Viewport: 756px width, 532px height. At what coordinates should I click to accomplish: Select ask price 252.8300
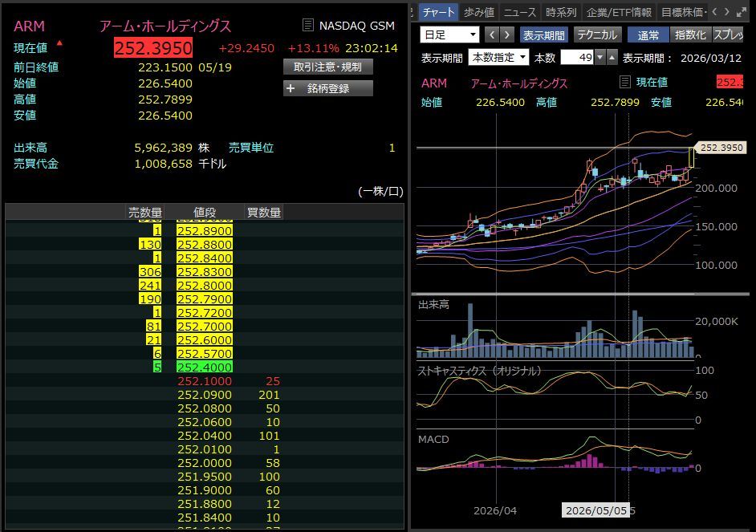pyautogui.click(x=205, y=272)
